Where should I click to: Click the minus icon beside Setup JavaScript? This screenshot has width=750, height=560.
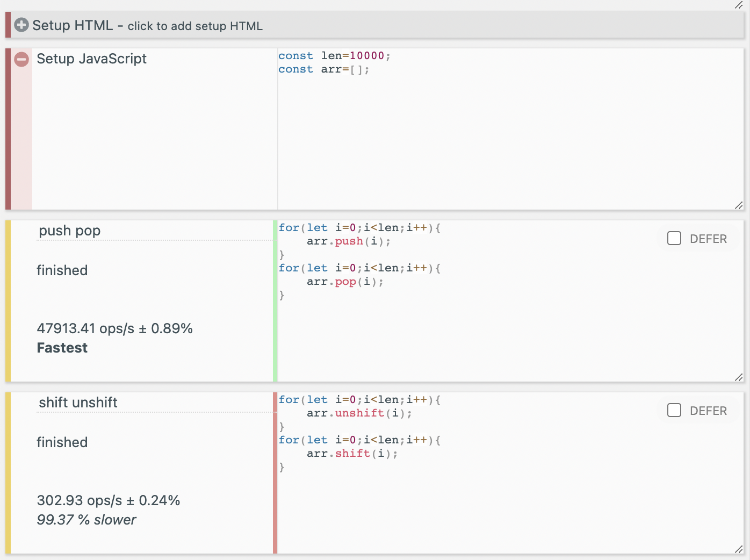(21, 59)
